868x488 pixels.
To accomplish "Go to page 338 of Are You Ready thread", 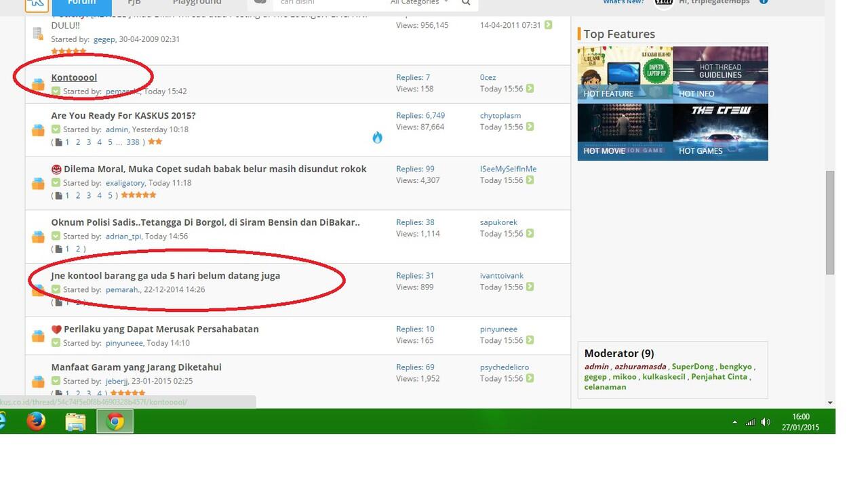I will click(133, 142).
